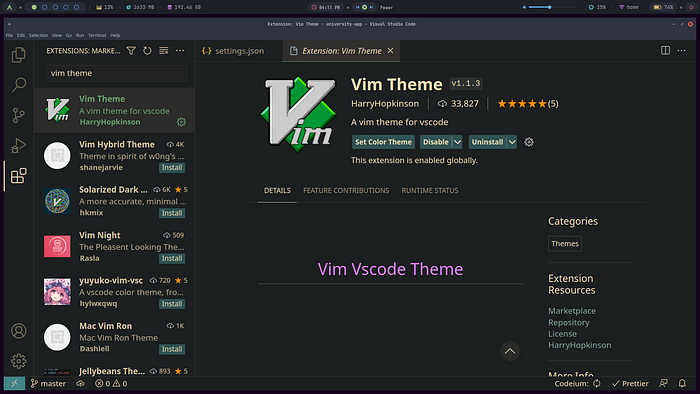Screen dimensions: 700x394
Task: Select Vim Theme in extensions list
Action: coord(114,110)
